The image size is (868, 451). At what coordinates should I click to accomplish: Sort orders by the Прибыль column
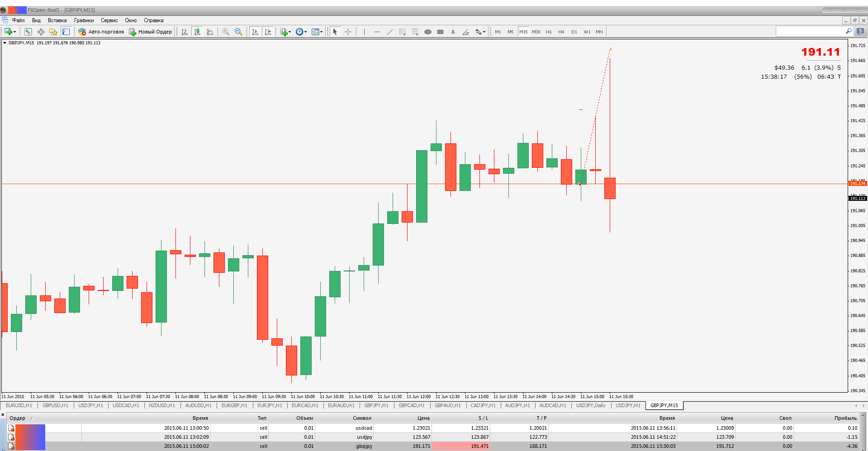coord(845,418)
